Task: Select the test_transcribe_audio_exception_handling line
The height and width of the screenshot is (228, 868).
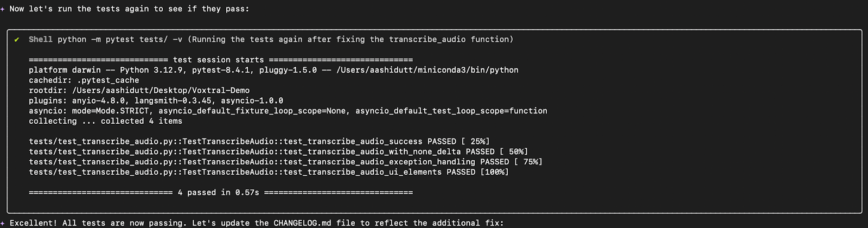Action: pyautogui.click(x=285, y=162)
